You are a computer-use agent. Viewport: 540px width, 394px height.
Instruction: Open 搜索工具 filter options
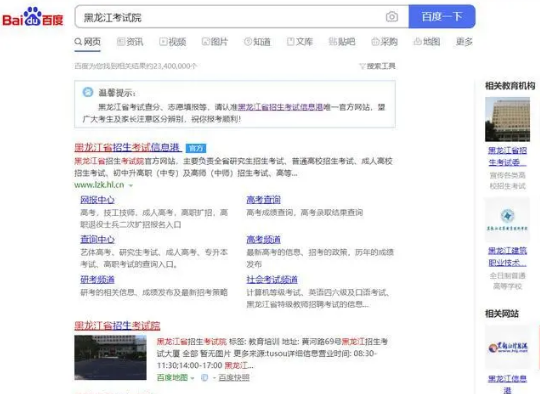pyautogui.click(x=377, y=66)
